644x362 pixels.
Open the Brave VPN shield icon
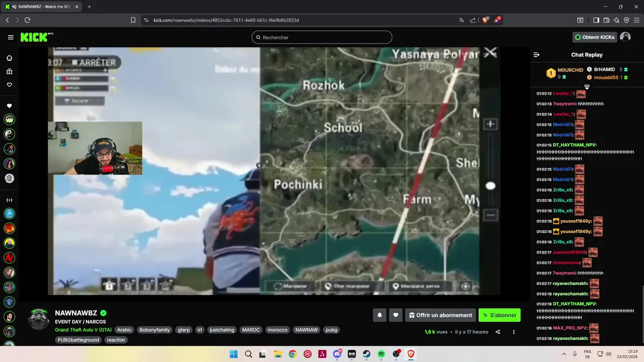(626, 20)
